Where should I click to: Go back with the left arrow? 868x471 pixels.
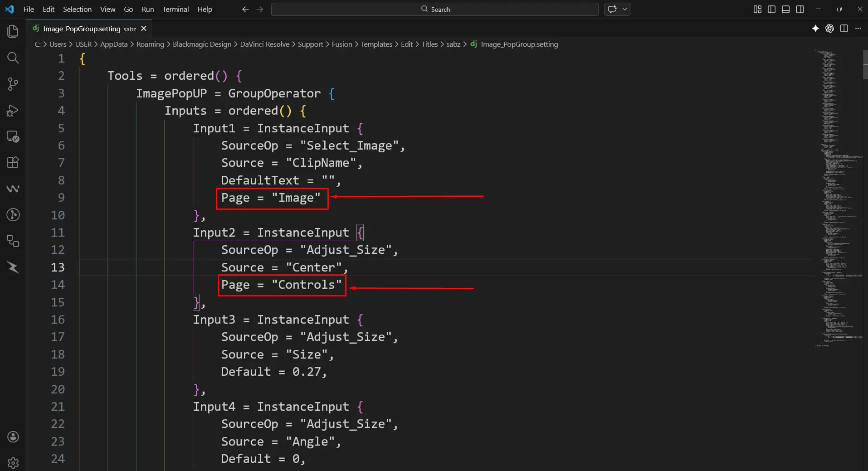(245, 9)
